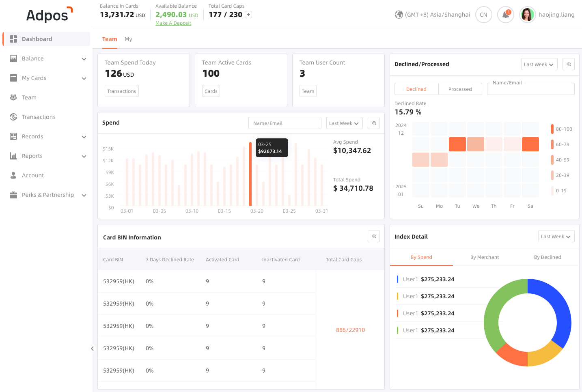Switch to the My tab

point(128,39)
